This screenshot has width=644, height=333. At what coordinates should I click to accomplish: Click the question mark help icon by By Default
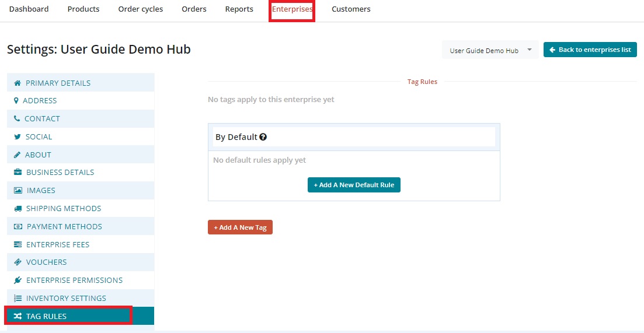(x=263, y=137)
